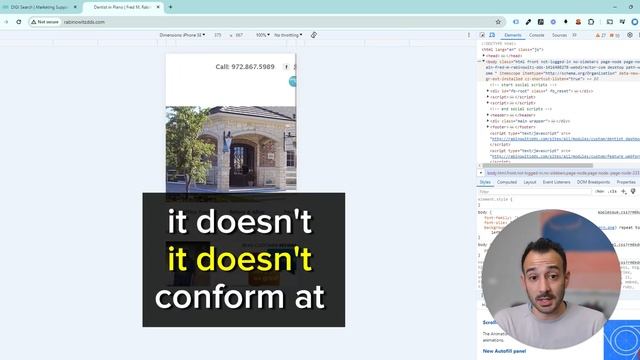Screen dimensions: 640x360
Task: Click the New Autofill panel link
Action: coord(504,351)
